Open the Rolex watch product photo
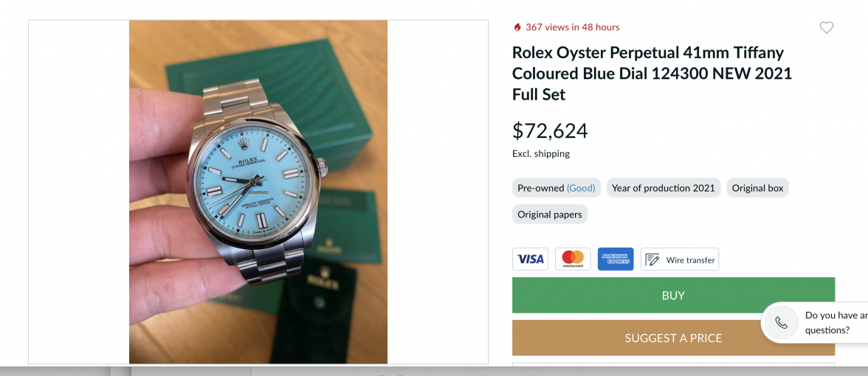Screen dimensions: 868x376 [258, 192]
